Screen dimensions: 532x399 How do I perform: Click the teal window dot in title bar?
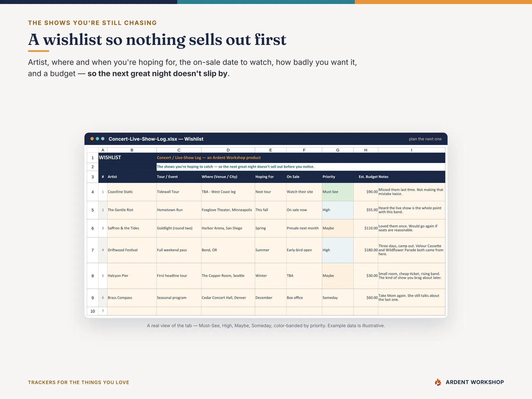coord(97,139)
